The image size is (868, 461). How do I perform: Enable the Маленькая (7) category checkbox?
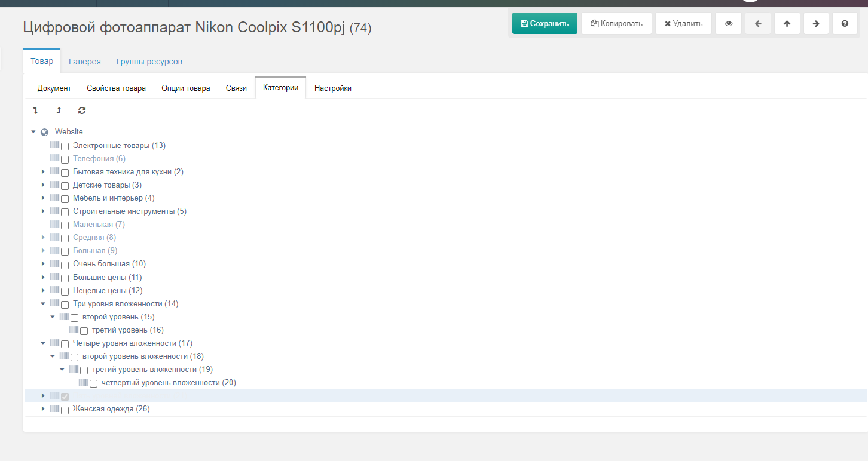click(x=65, y=225)
